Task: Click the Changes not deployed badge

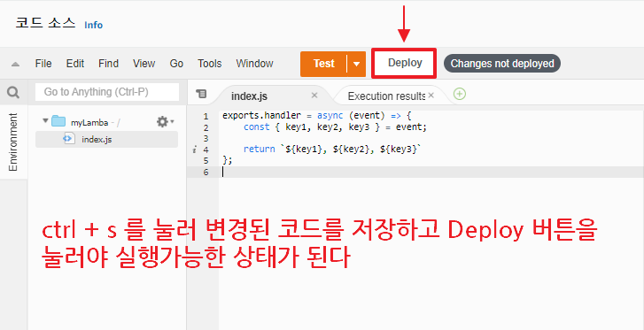Action: tap(502, 64)
